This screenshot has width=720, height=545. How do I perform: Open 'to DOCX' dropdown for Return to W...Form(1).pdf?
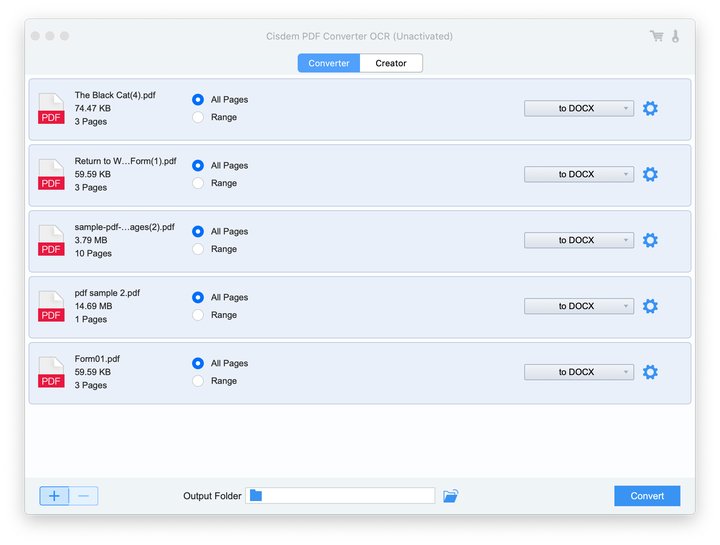[579, 174]
